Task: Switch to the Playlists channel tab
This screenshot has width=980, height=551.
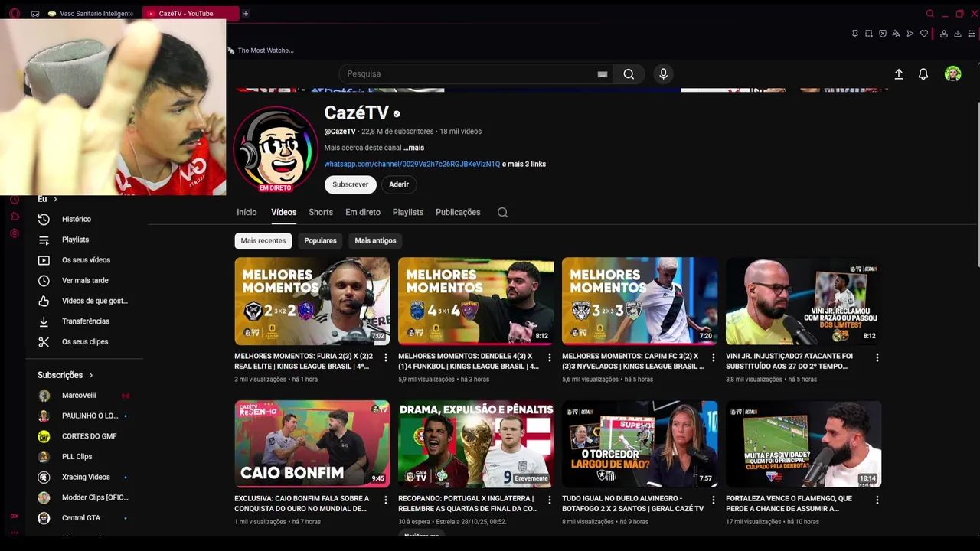Action: tap(408, 212)
